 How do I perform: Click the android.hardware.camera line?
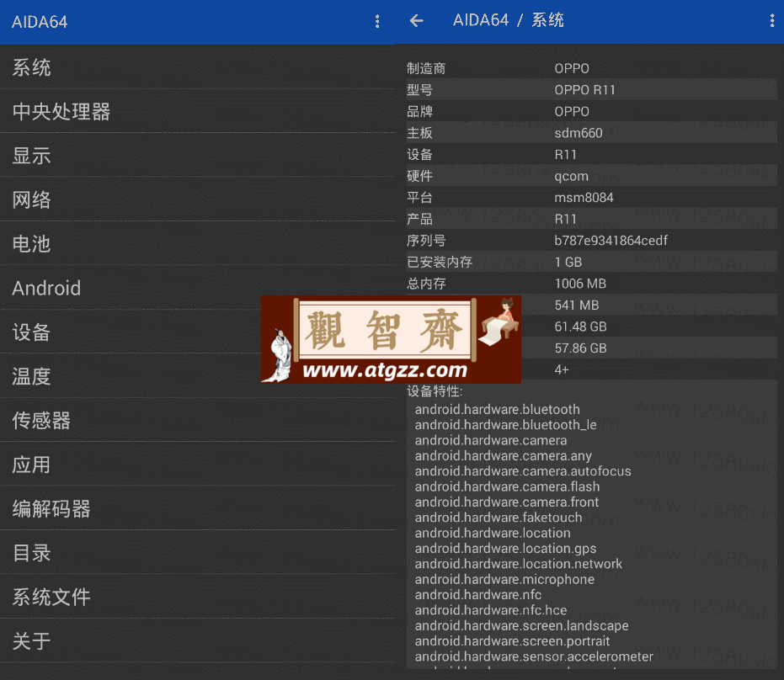[490, 440]
